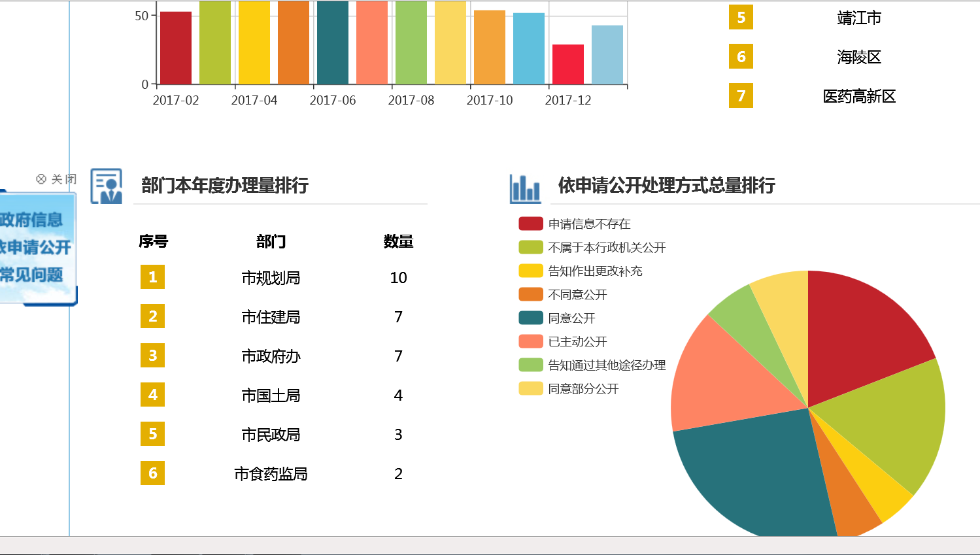980x555 pixels.
Task: Select the 海陵区 district entry
Action: [858, 58]
